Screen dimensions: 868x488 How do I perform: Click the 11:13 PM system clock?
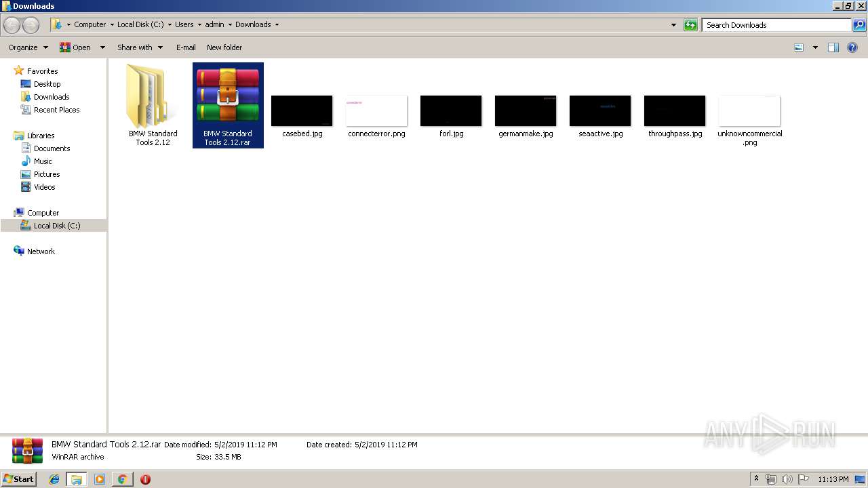tap(833, 479)
